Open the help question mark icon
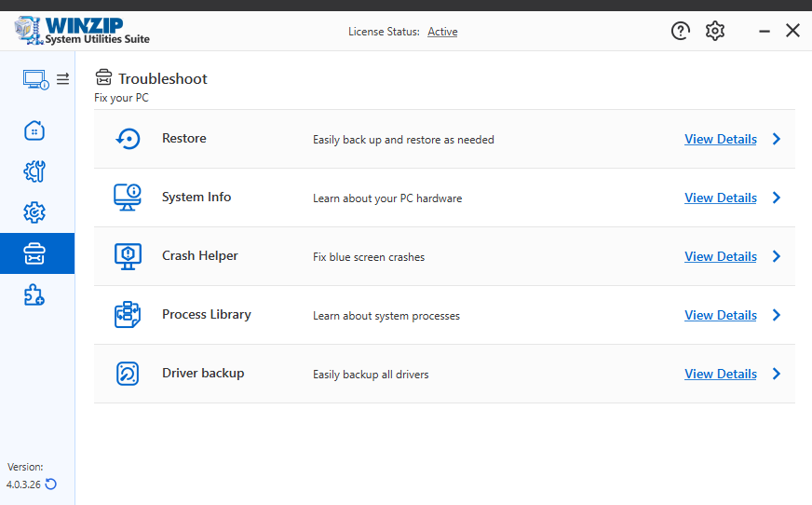 click(x=681, y=31)
